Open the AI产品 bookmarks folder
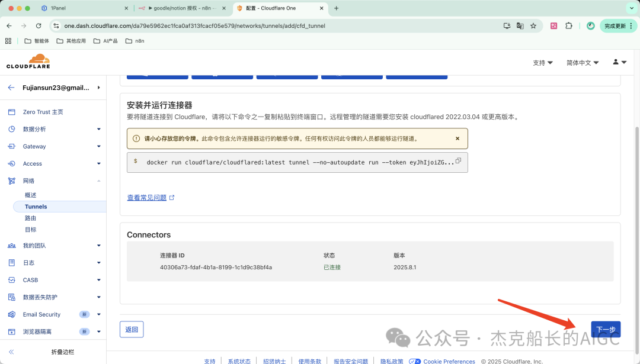The height and width of the screenshot is (364, 640). click(105, 41)
